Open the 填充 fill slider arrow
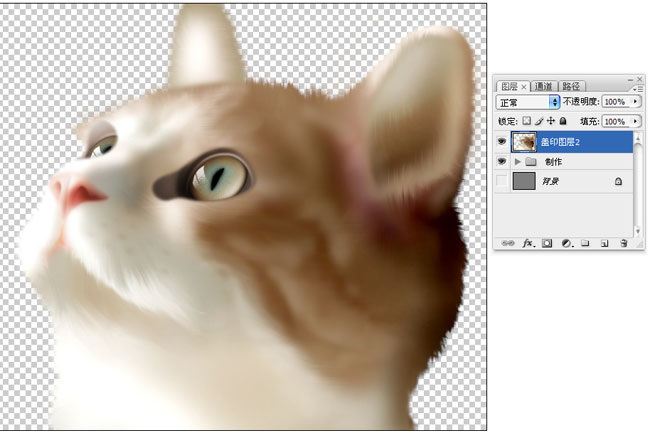 [636, 121]
